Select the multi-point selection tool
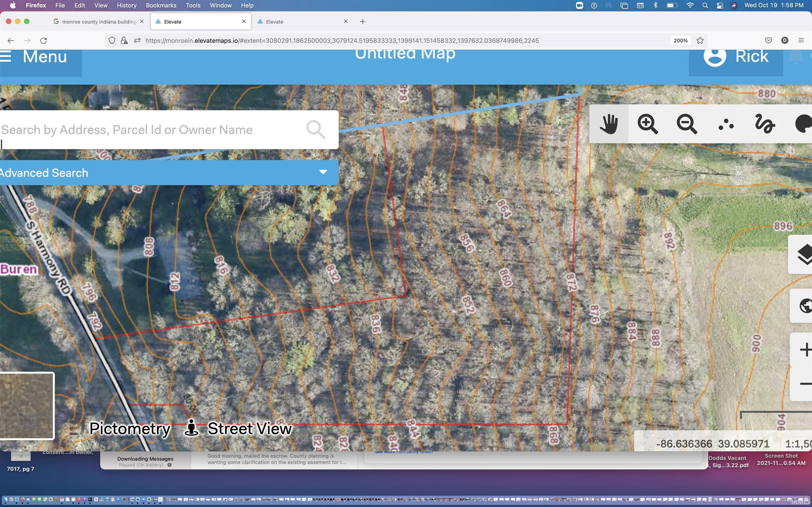 tap(726, 124)
